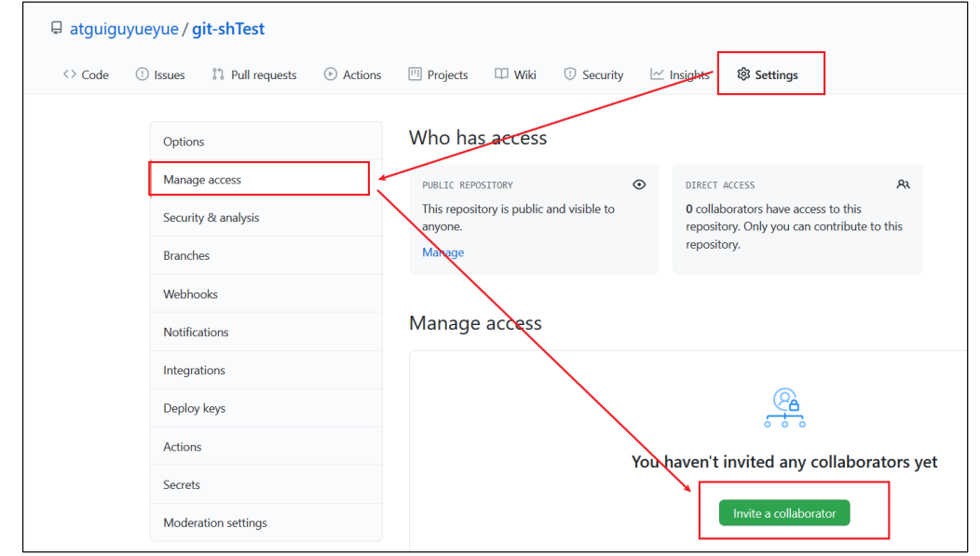Click 'You haven't invited any collaborators yet' text
The image size is (980, 556).
[784, 462]
